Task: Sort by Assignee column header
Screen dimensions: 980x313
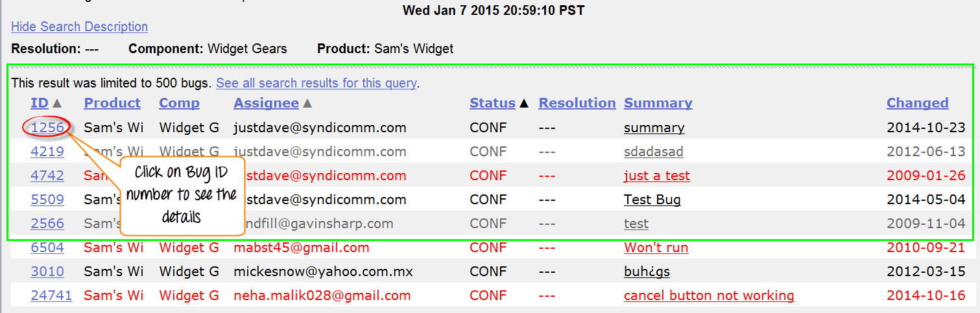Action: point(266,103)
